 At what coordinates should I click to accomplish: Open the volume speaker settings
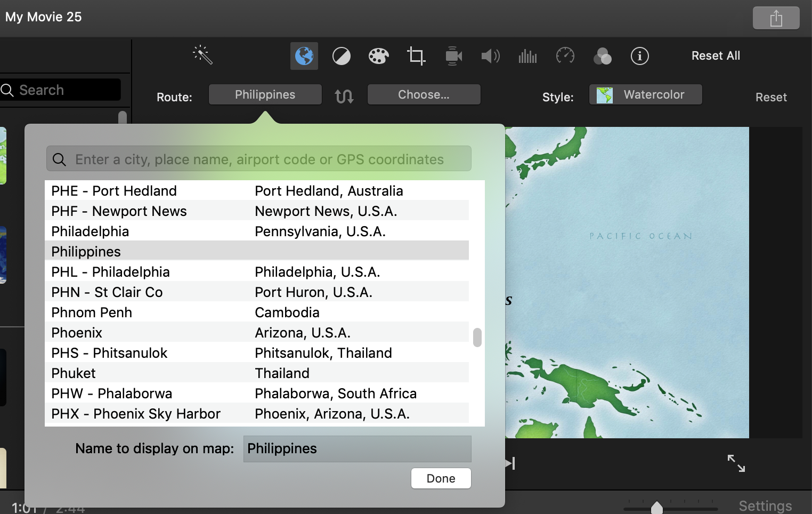[490, 56]
